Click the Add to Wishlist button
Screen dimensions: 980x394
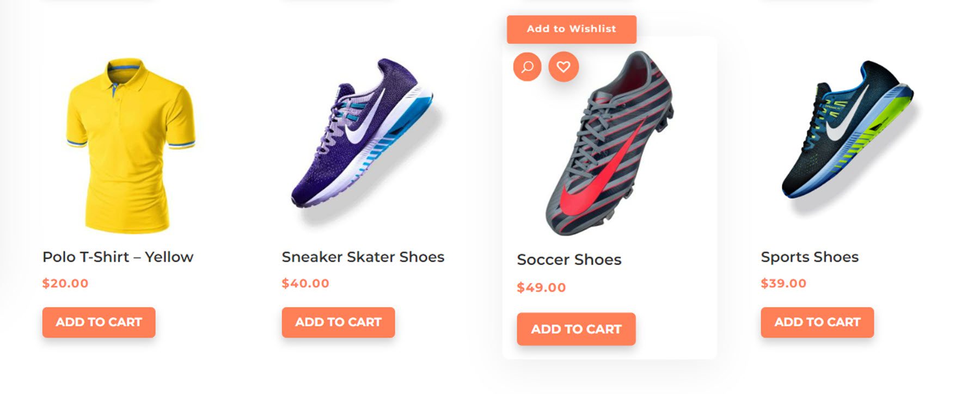pos(571,29)
